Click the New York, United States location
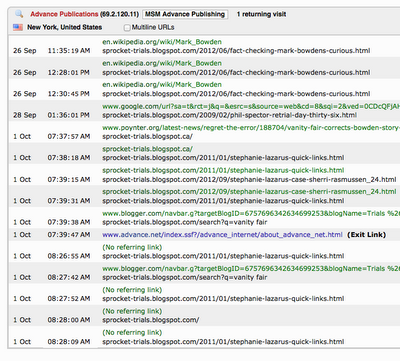400x361 pixels. [65, 27]
